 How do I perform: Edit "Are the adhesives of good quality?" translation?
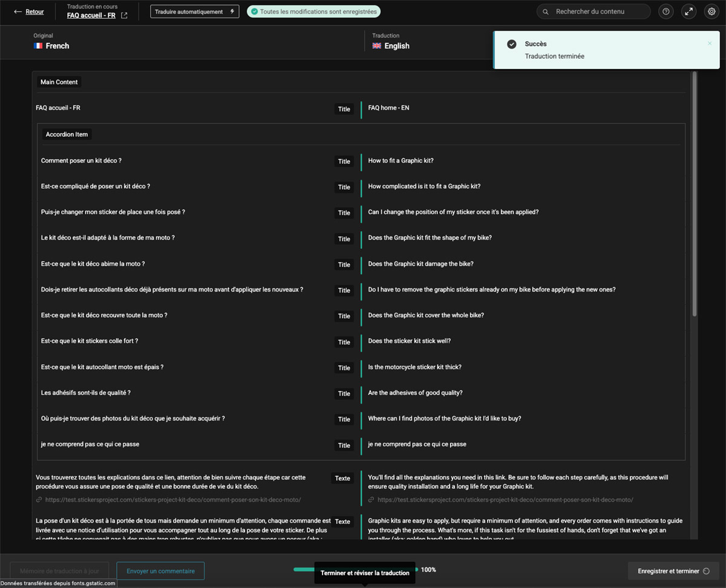415,393
